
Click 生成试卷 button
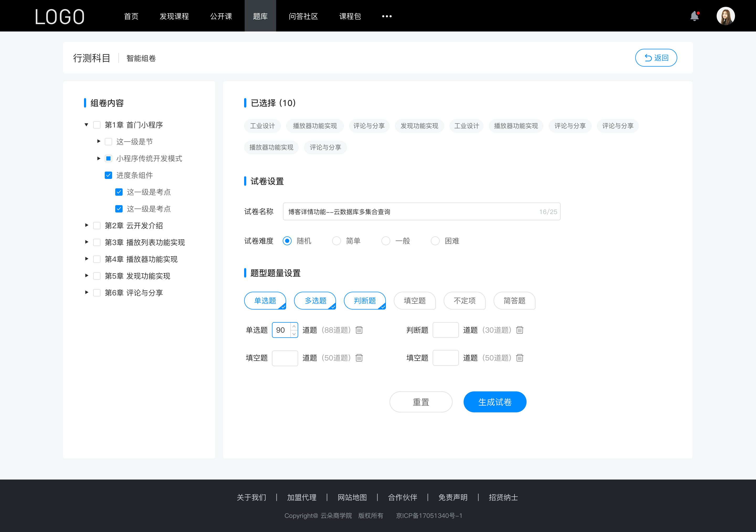[x=494, y=402]
